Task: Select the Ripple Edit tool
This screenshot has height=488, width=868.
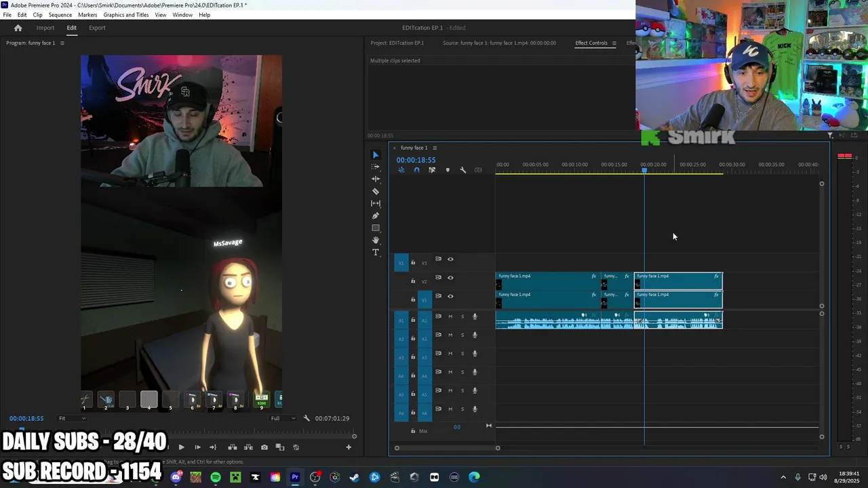Action: coord(376,179)
